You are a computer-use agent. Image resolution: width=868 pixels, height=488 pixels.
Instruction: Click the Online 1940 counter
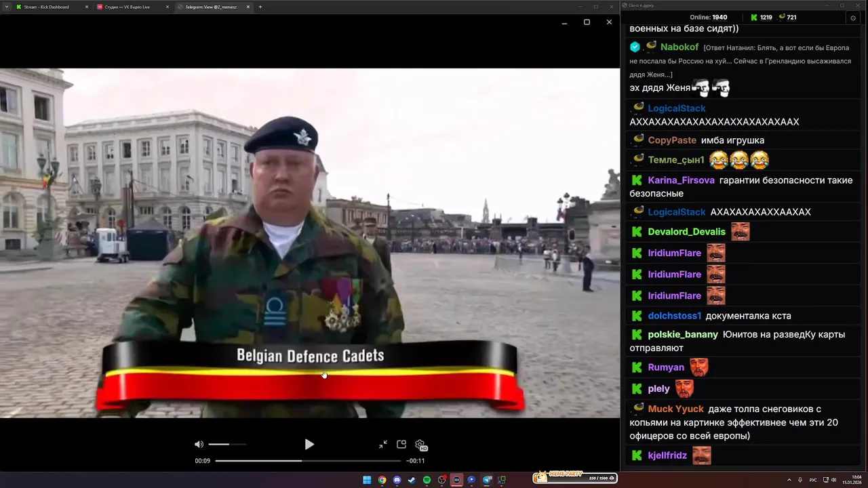click(708, 17)
